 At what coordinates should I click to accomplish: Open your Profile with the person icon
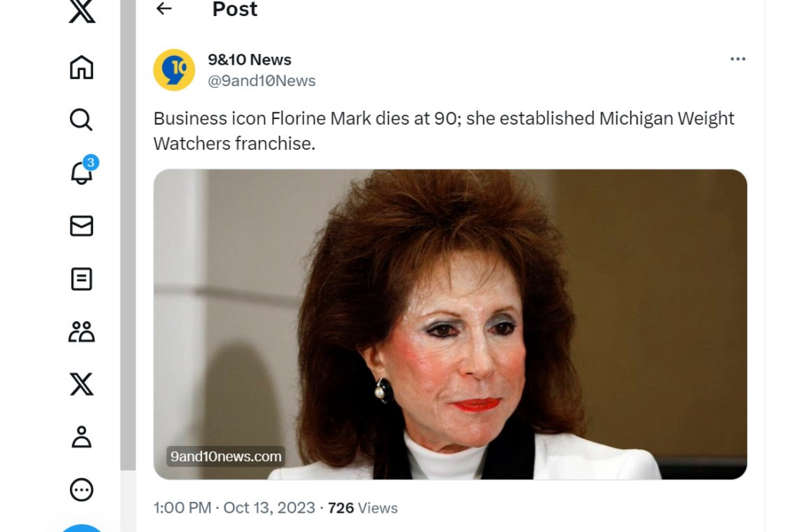(81, 438)
